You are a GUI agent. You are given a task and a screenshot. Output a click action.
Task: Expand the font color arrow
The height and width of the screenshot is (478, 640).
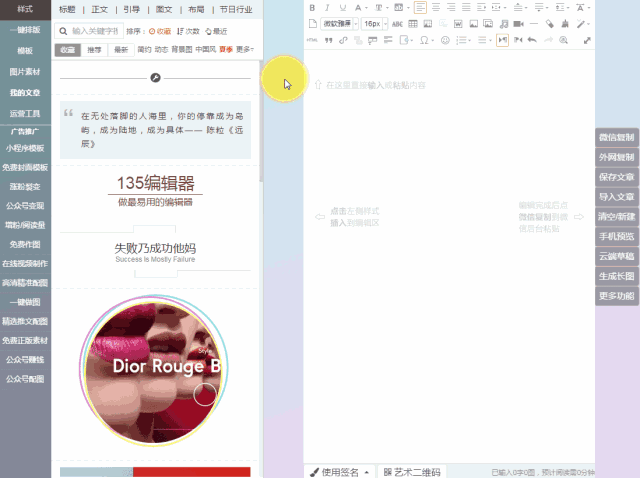[x=366, y=8]
